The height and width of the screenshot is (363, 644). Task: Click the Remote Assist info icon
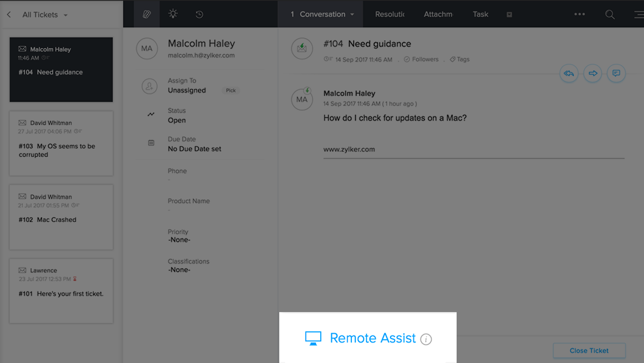426,339
